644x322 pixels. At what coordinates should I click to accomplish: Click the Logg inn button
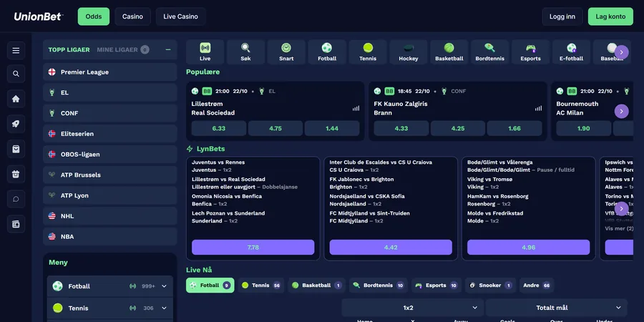coord(562,17)
